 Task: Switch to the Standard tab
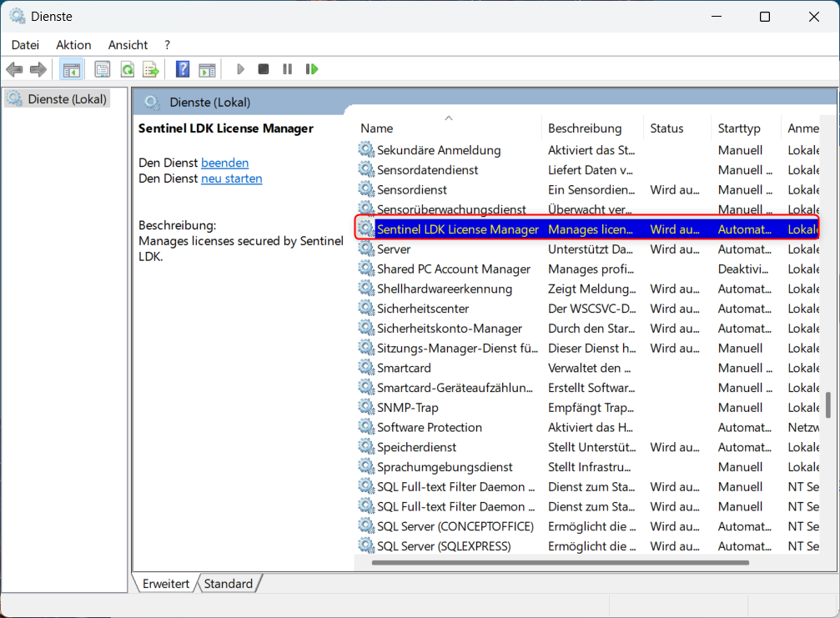click(x=229, y=584)
